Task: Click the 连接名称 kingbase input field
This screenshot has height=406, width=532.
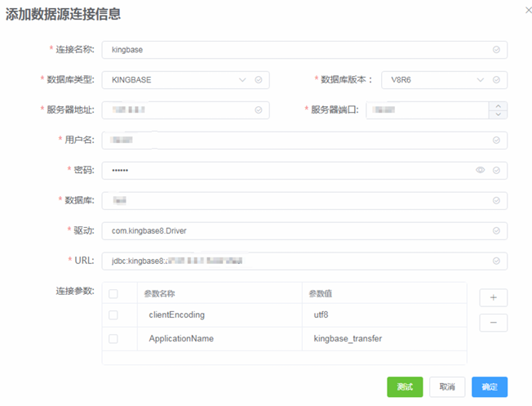Action: coord(304,50)
